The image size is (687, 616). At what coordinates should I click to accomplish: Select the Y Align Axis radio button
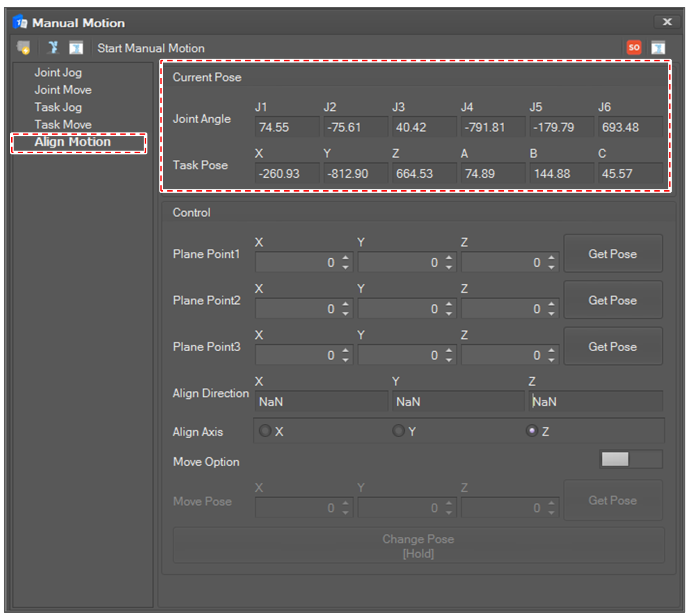(x=398, y=431)
